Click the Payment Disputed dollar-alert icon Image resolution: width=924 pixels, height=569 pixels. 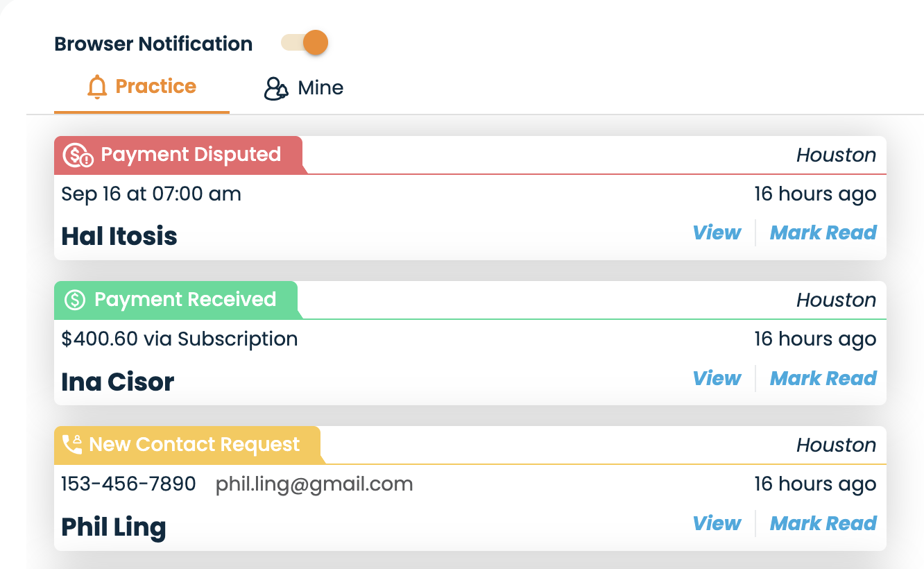coord(78,155)
